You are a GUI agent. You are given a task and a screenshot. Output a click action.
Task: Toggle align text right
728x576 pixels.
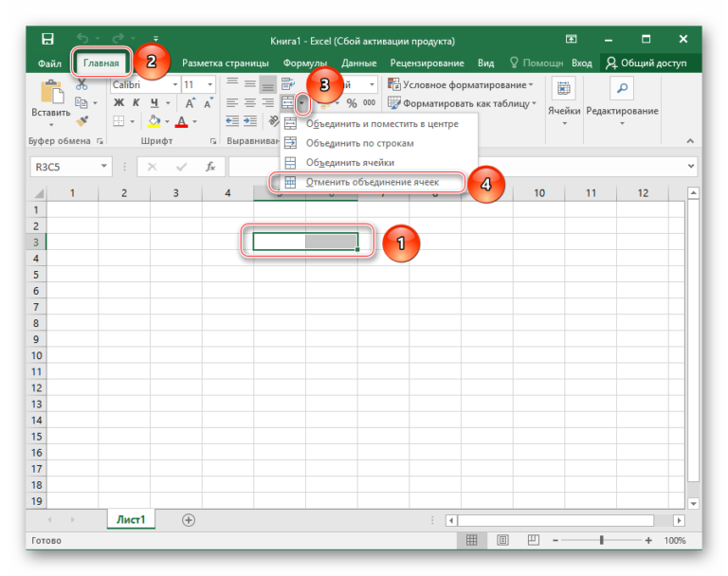(x=268, y=102)
